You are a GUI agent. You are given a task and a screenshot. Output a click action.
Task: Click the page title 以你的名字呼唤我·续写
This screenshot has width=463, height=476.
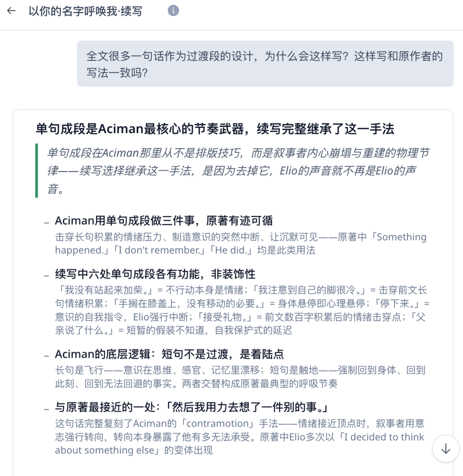click(x=85, y=11)
